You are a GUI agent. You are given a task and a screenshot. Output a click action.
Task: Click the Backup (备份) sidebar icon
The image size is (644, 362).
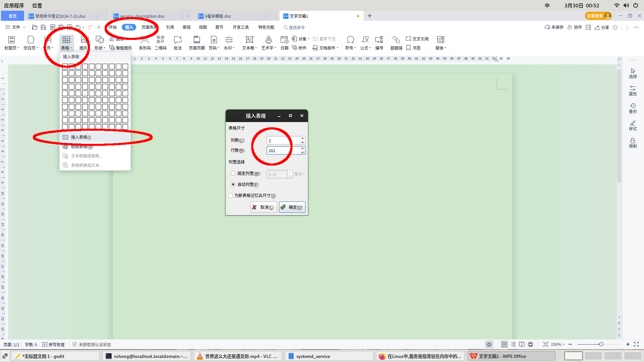pyautogui.click(x=633, y=108)
